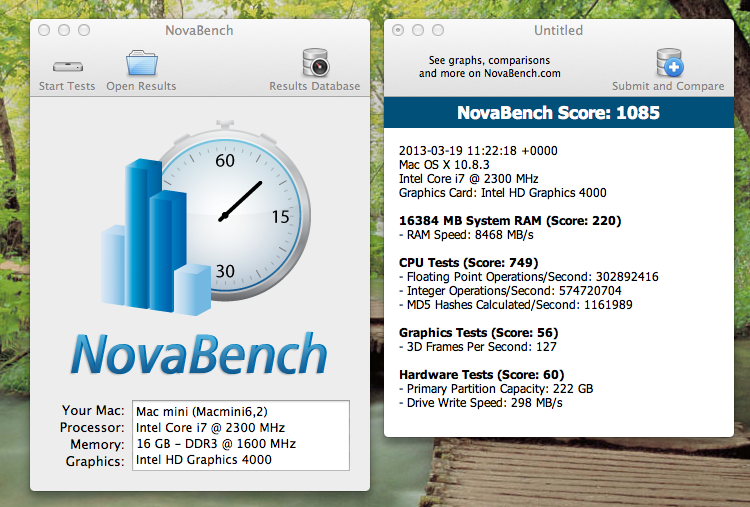Click 'CPU Tests (Score: 749)' heading
Screen dimensions: 750x507
pos(469,263)
